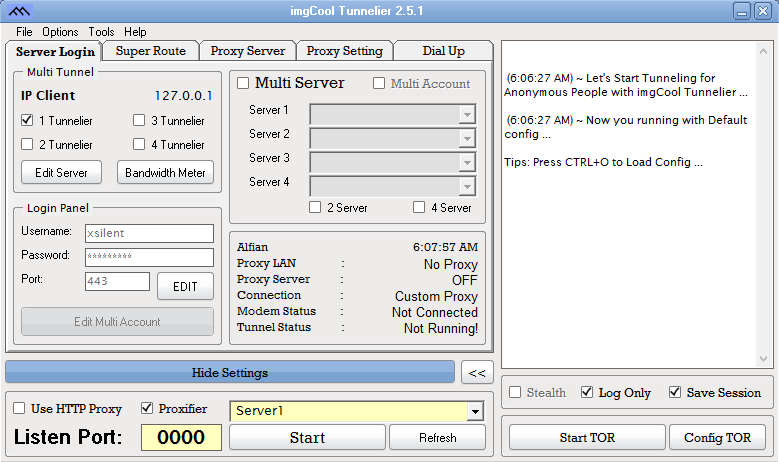Check the 2 Server option
This screenshot has height=462, width=779.
tap(315, 207)
